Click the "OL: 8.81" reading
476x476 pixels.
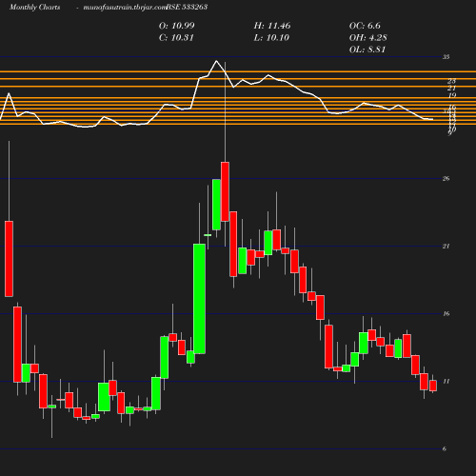click(x=367, y=50)
